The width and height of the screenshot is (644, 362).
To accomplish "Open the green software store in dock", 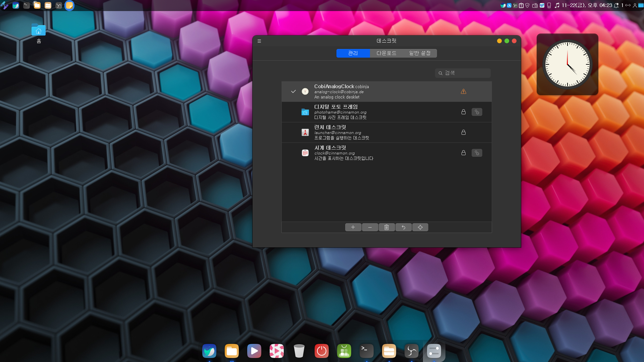I will [x=344, y=351].
